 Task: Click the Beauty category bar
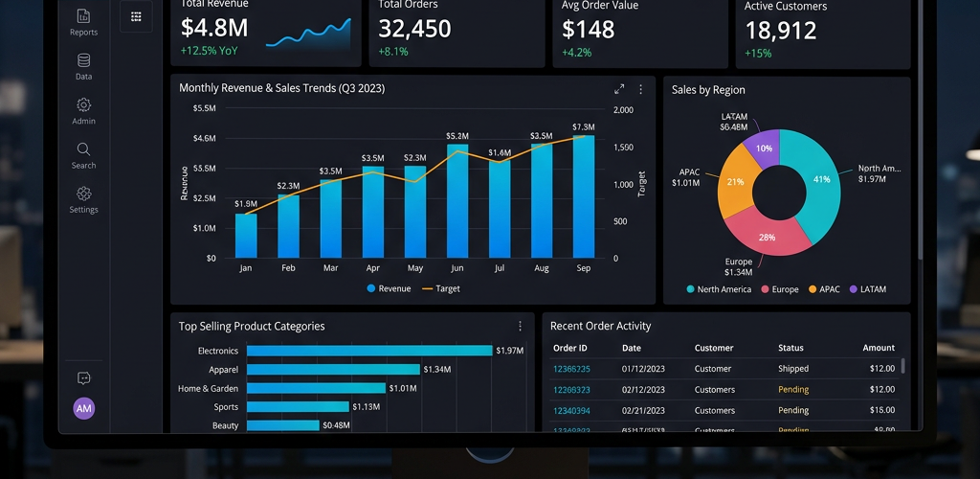(x=283, y=426)
